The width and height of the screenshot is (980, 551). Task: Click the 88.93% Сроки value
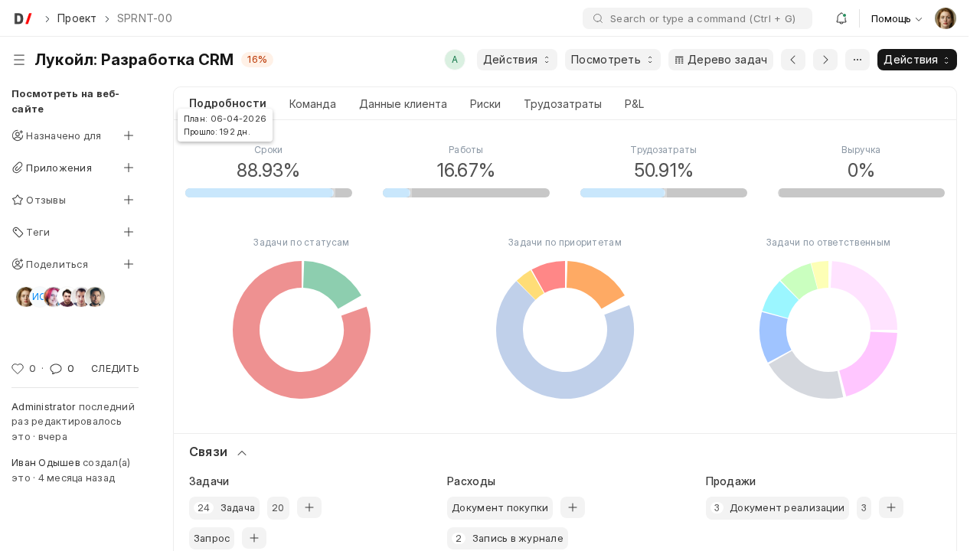pos(268,170)
